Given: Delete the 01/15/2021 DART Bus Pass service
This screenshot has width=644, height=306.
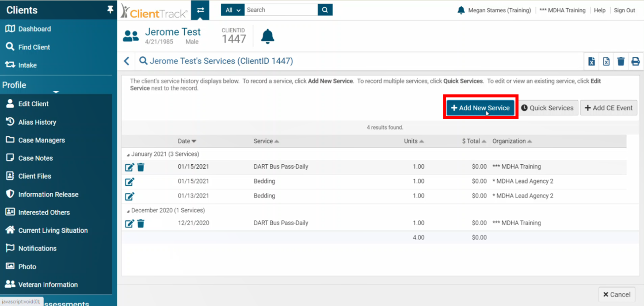Looking at the screenshot, I should (x=141, y=167).
